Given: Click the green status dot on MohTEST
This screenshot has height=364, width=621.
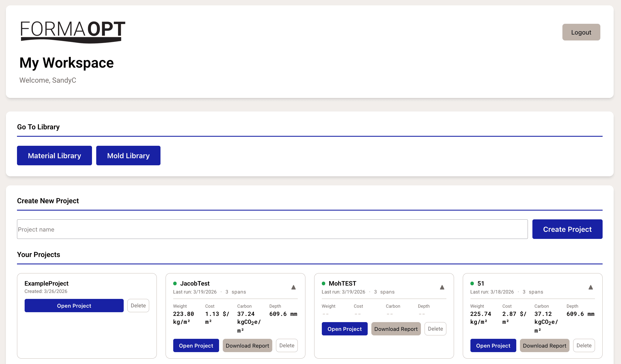Looking at the screenshot, I should [x=324, y=283].
